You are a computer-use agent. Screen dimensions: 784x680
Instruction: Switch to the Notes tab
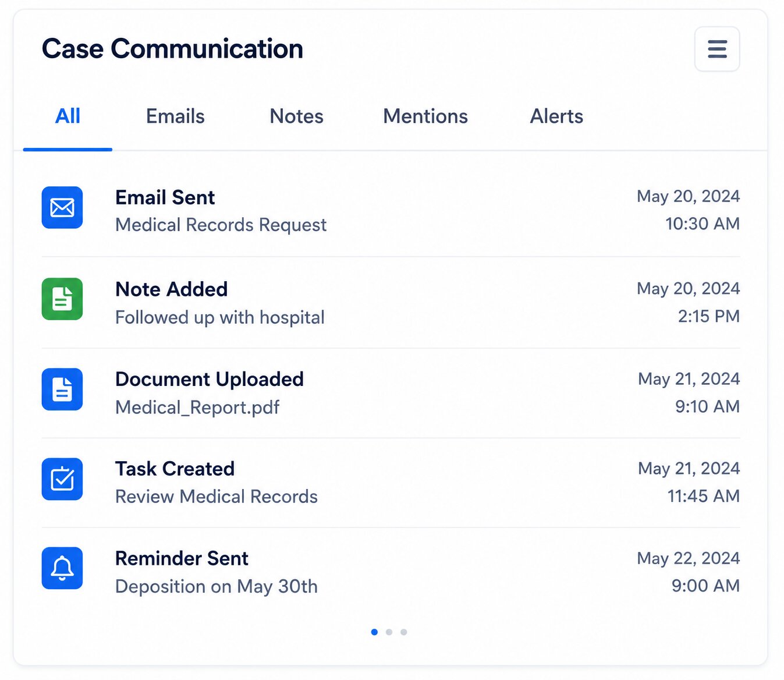tap(296, 116)
